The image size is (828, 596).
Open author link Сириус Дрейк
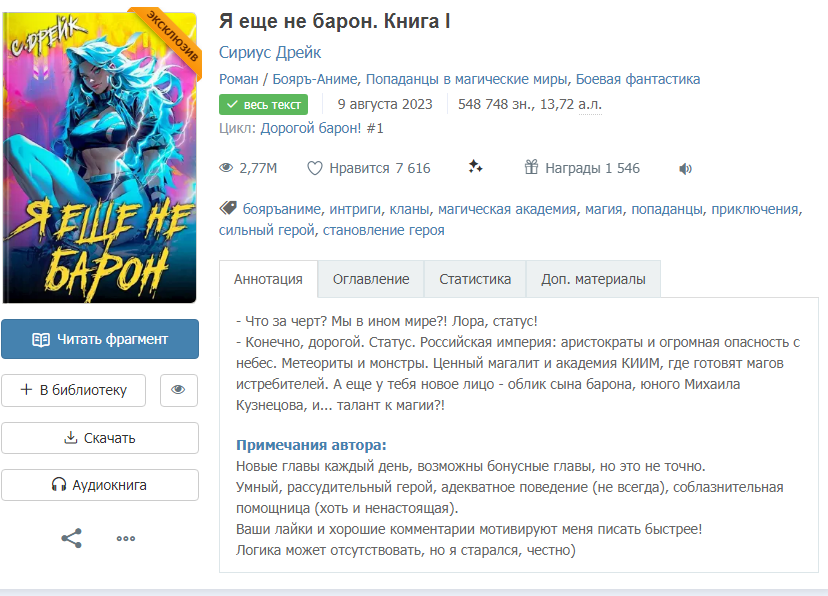point(270,52)
